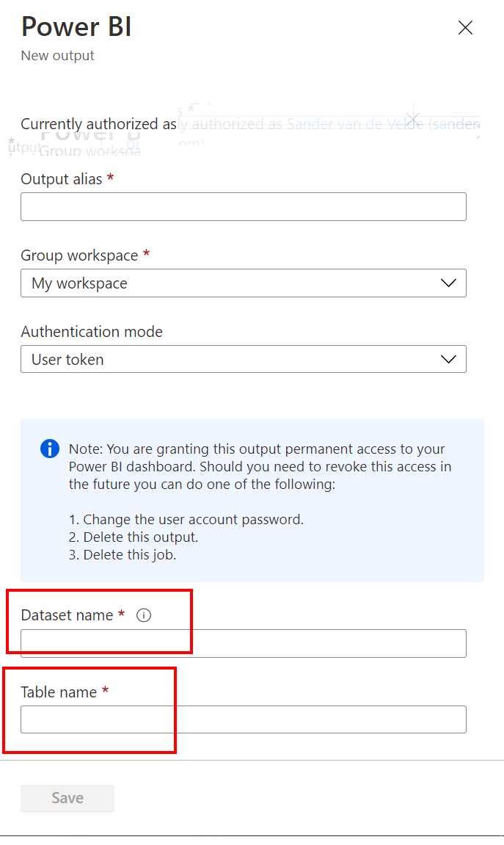Click the Group workspace label

(x=80, y=255)
